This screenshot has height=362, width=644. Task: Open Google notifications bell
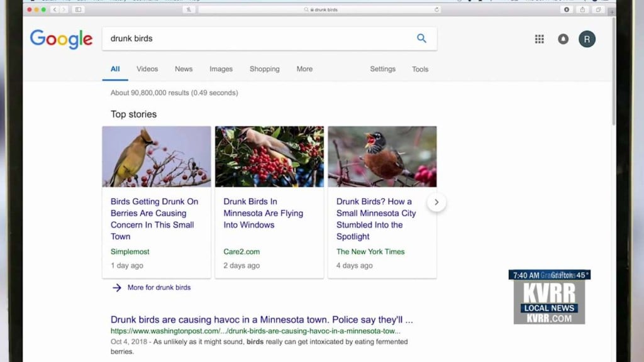pos(563,39)
